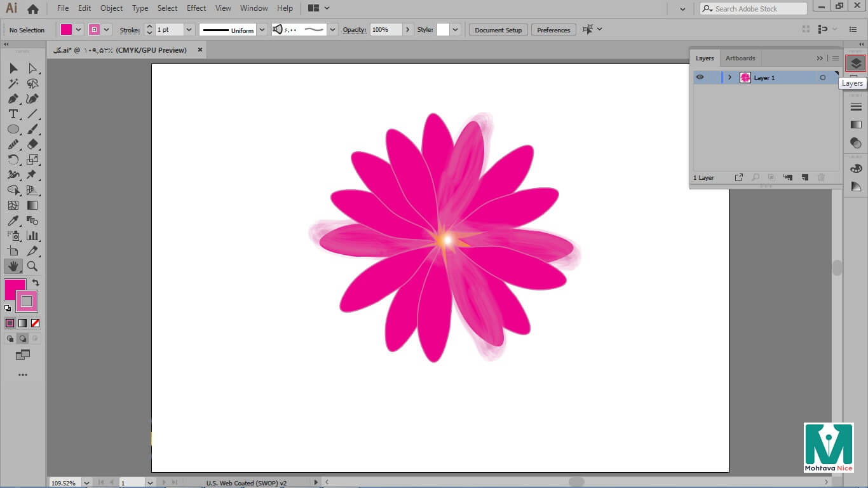Expand Layer 1 contents
The width and height of the screenshot is (868, 488).
coord(729,78)
